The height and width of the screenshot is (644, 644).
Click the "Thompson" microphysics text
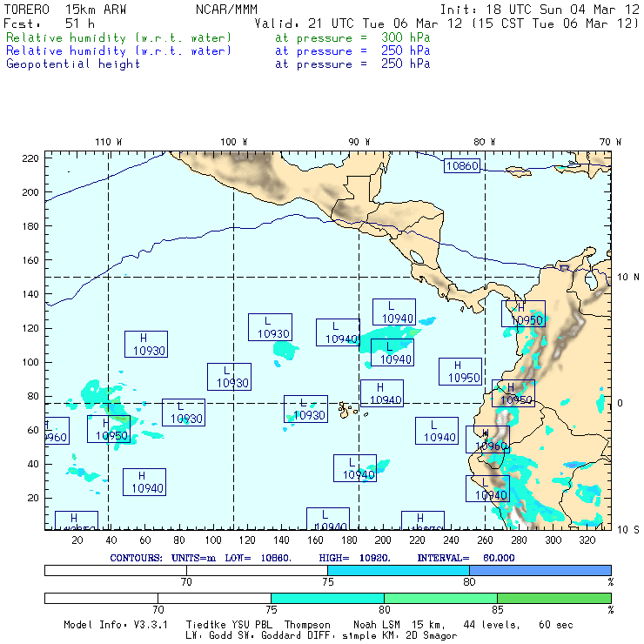[x=307, y=625]
